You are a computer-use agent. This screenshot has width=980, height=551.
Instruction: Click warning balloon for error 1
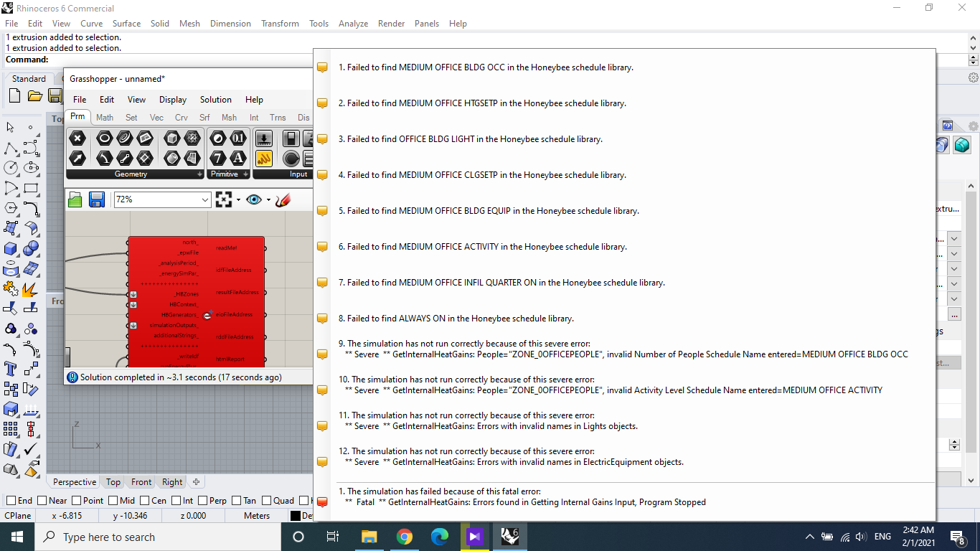pos(323,67)
